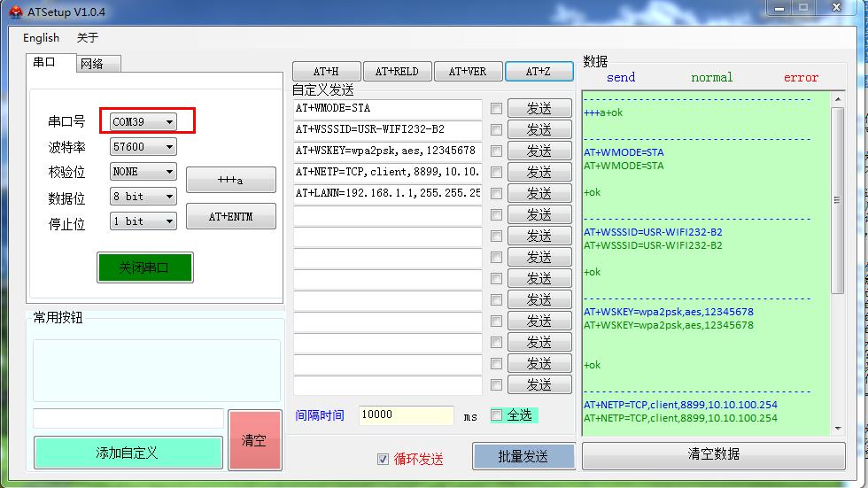The image size is (868, 488).
Task: Switch to the 串口 tab
Action: coord(51,62)
